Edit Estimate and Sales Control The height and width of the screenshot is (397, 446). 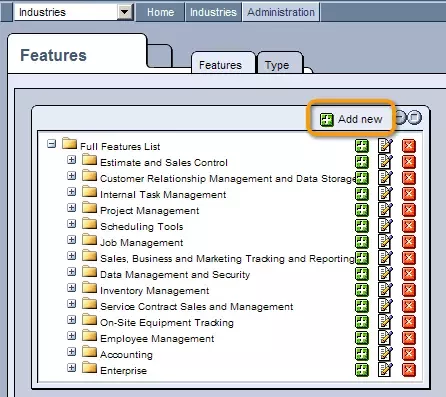pos(385,162)
